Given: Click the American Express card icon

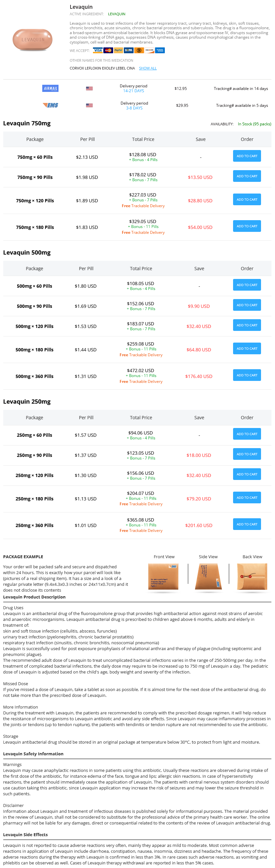Looking at the screenshot, I should pyautogui.click(x=160, y=51).
